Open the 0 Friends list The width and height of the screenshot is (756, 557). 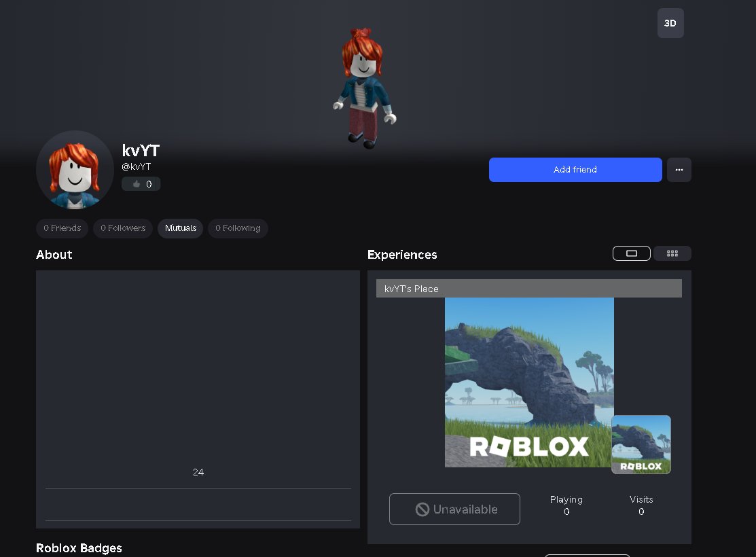pyautogui.click(x=62, y=228)
